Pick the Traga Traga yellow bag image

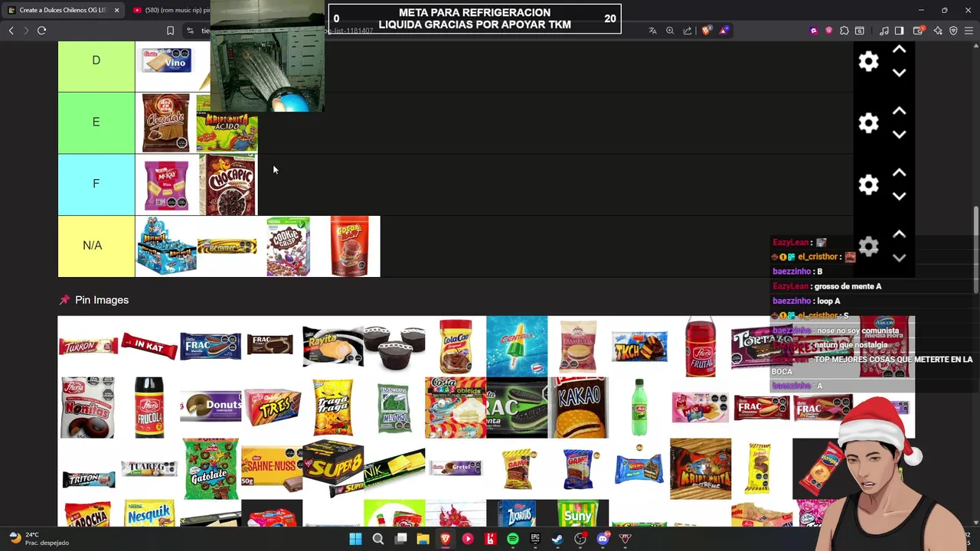coord(333,407)
